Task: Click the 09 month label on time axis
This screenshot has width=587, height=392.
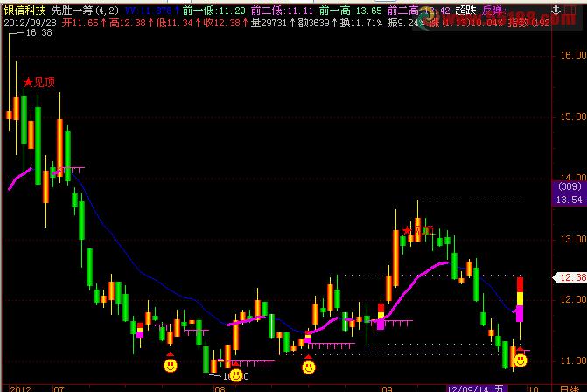Action: [x=387, y=388]
